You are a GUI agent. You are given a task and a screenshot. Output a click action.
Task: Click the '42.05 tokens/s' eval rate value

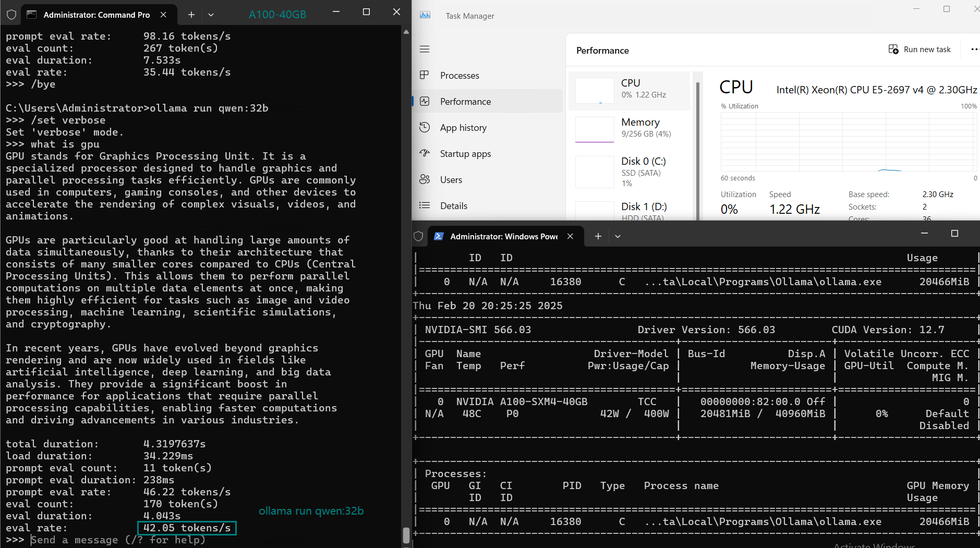point(187,528)
